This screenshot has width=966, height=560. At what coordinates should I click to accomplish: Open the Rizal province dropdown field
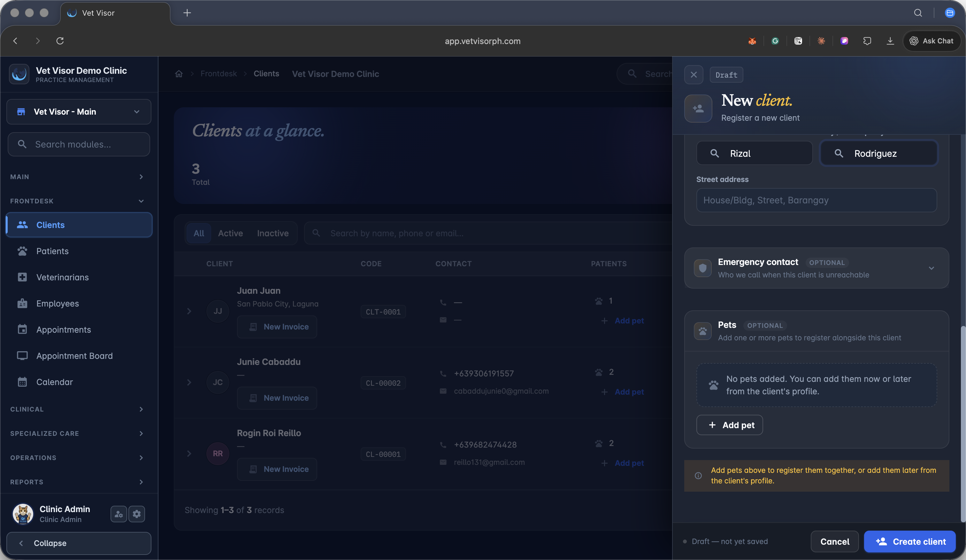755,153
